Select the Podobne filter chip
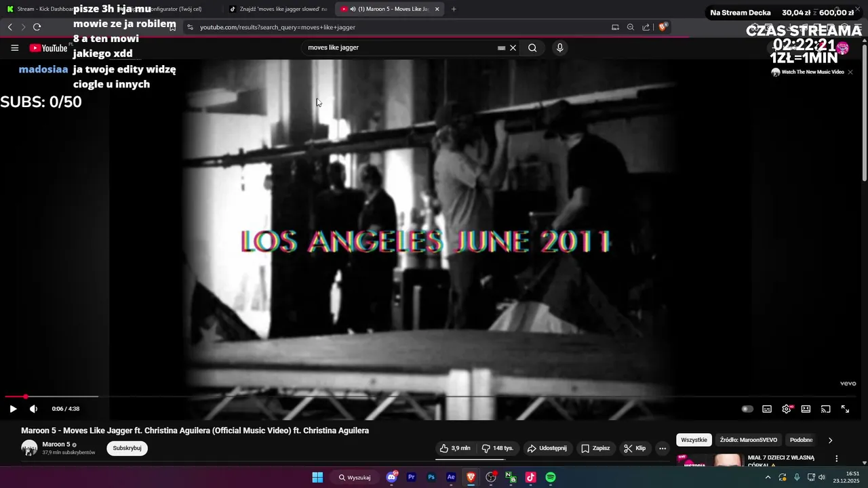Image resolution: width=868 pixels, height=488 pixels. [x=802, y=440]
